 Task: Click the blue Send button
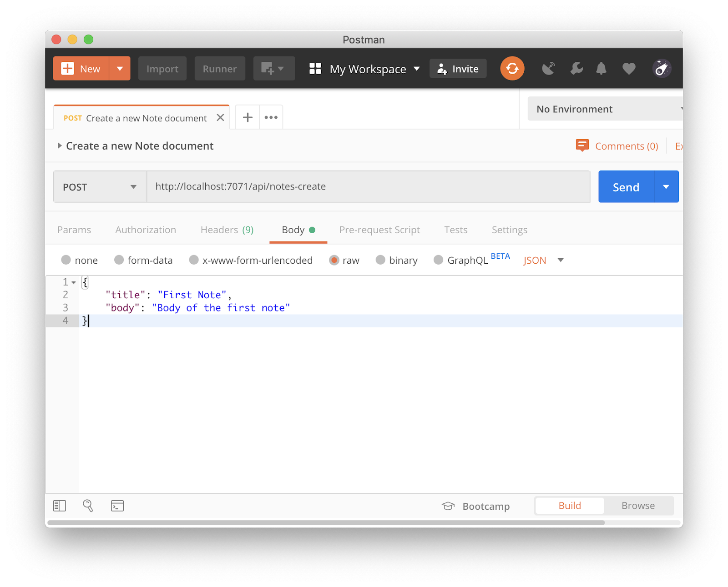tap(626, 187)
